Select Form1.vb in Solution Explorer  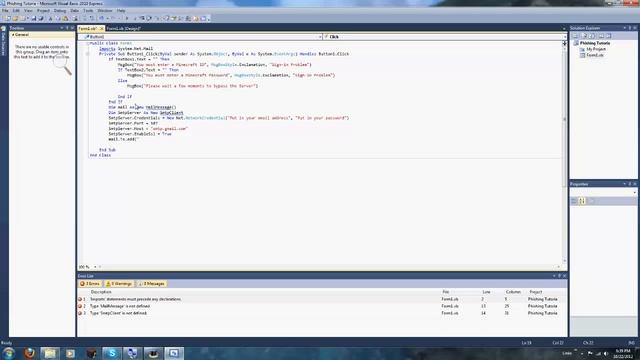click(595, 55)
